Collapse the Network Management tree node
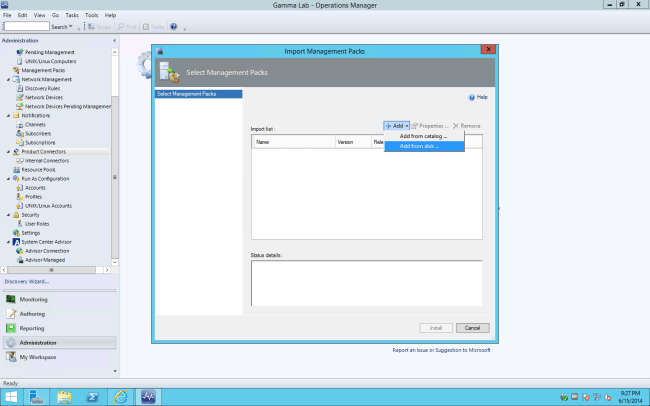Screen dimensions: 650x406 (x=9, y=78)
